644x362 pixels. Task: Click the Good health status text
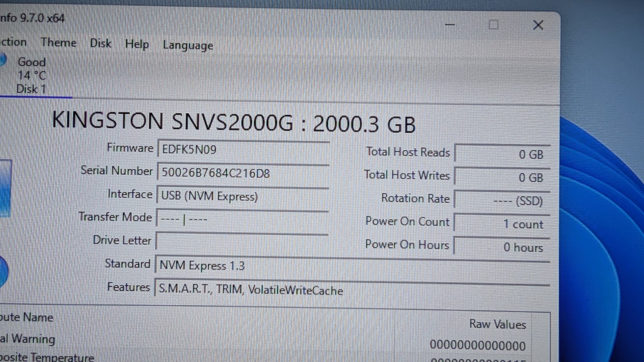tap(31, 62)
